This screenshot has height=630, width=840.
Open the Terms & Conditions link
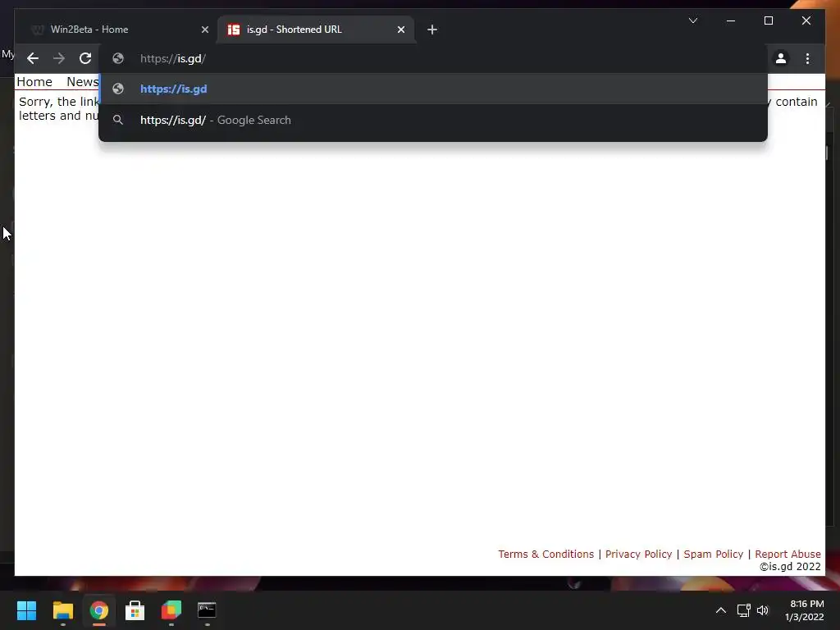pos(546,554)
